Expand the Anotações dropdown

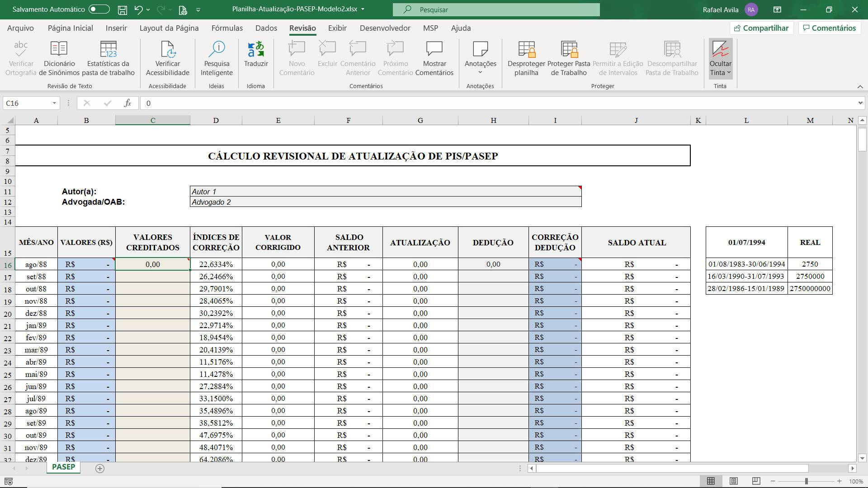point(480,72)
